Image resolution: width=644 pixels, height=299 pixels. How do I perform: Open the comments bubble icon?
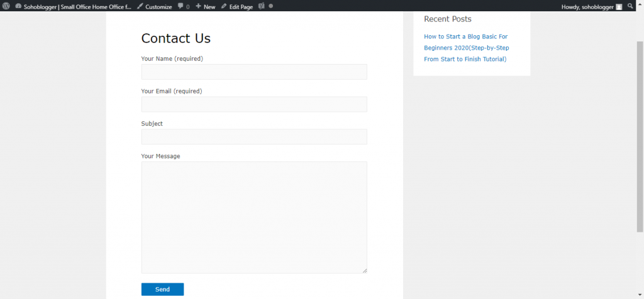[183, 6]
